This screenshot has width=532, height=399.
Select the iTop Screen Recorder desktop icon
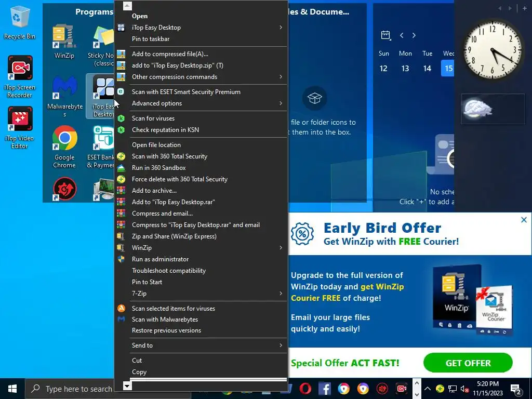[20, 77]
